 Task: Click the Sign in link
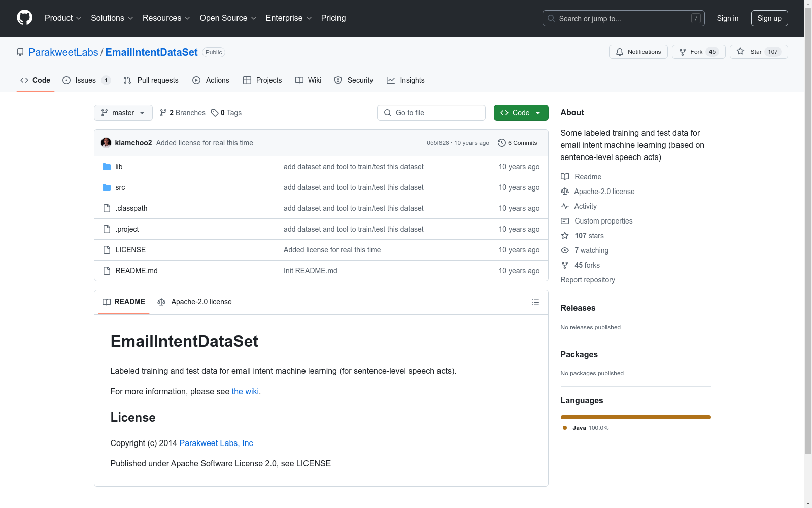point(728,18)
